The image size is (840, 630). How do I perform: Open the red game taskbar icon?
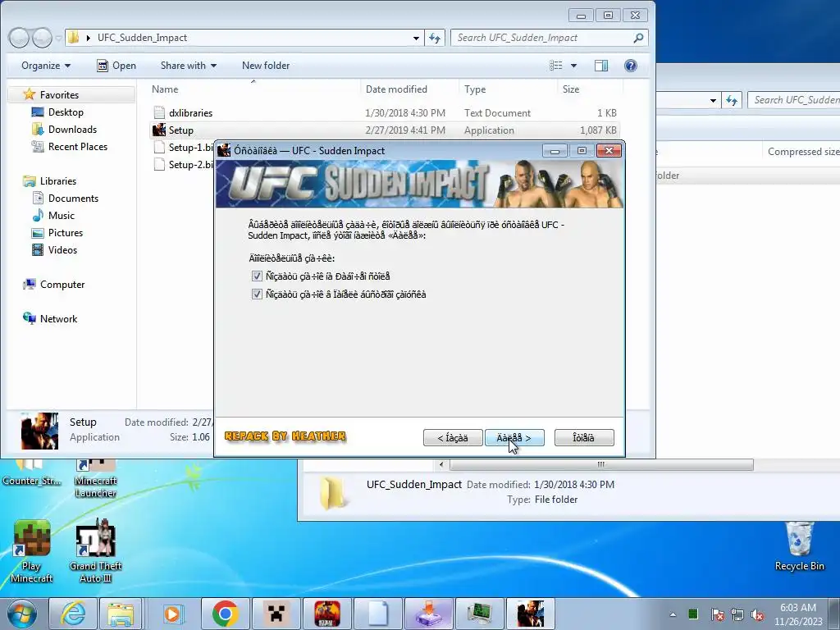[326, 614]
